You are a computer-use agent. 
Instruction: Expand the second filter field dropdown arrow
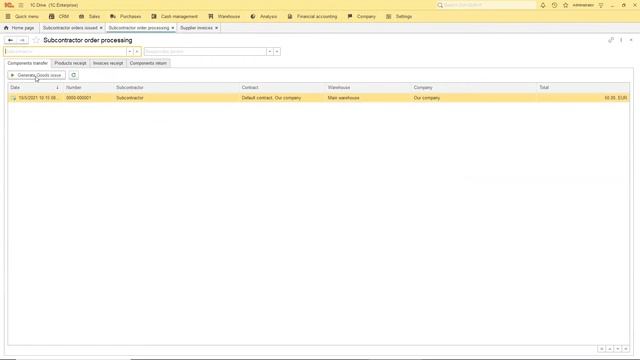coord(269,52)
